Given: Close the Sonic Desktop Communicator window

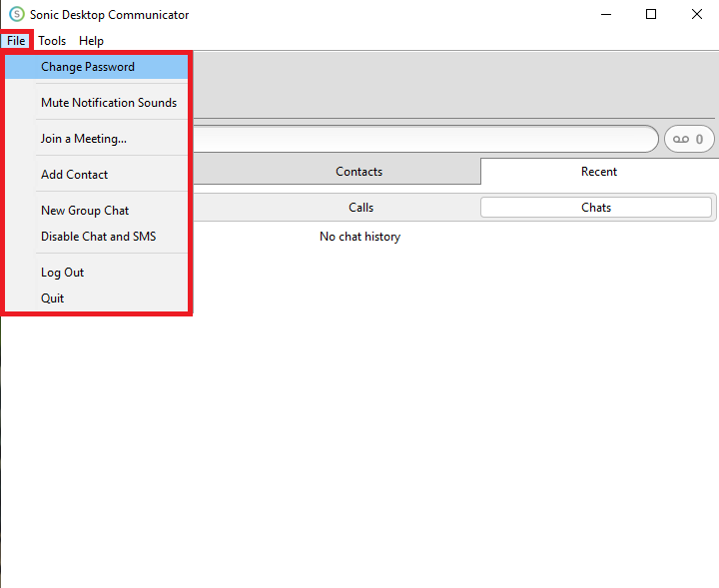Looking at the screenshot, I should 697,14.
